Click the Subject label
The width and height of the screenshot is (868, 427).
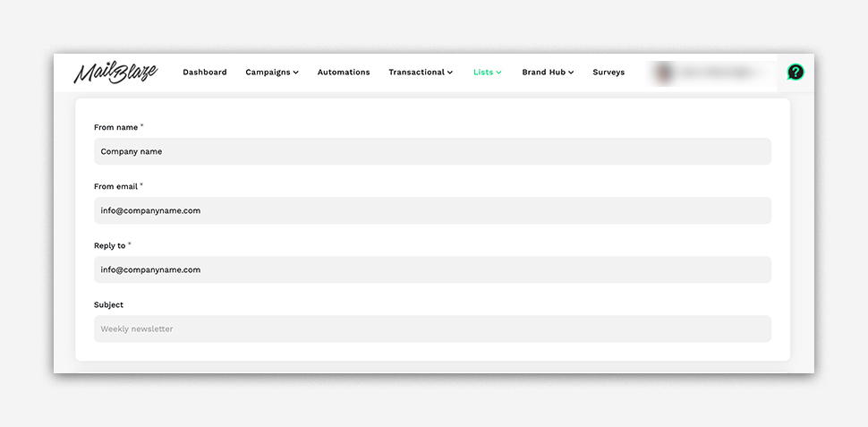[x=108, y=304]
